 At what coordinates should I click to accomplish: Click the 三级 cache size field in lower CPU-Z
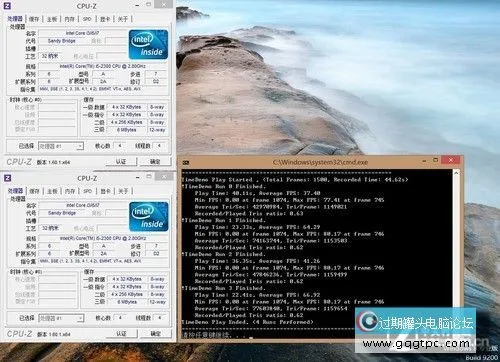[127, 302]
